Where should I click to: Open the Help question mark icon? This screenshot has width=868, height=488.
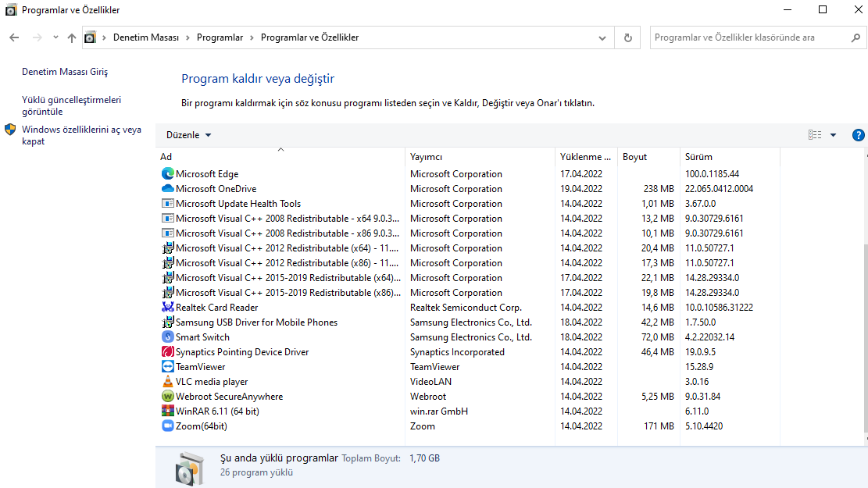(x=858, y=134)
